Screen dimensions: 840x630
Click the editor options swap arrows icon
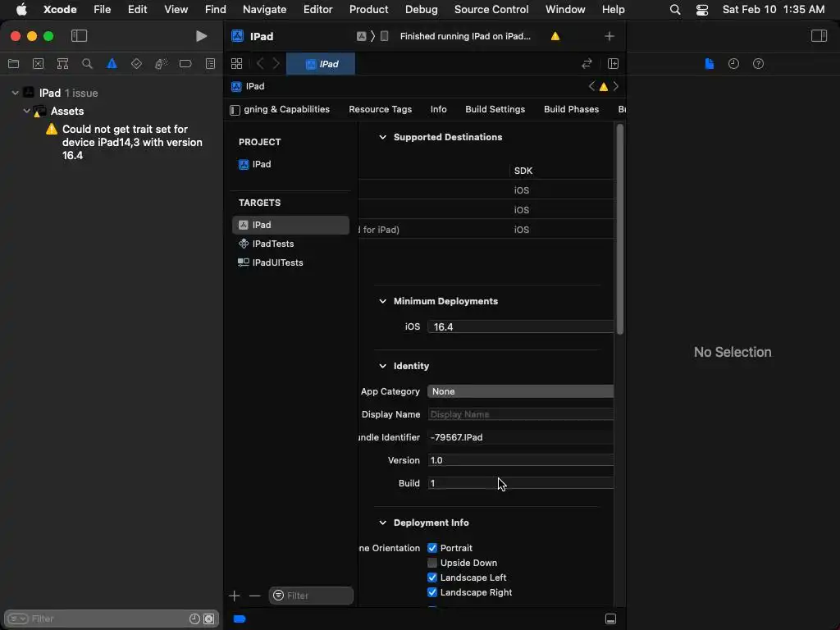587,64
